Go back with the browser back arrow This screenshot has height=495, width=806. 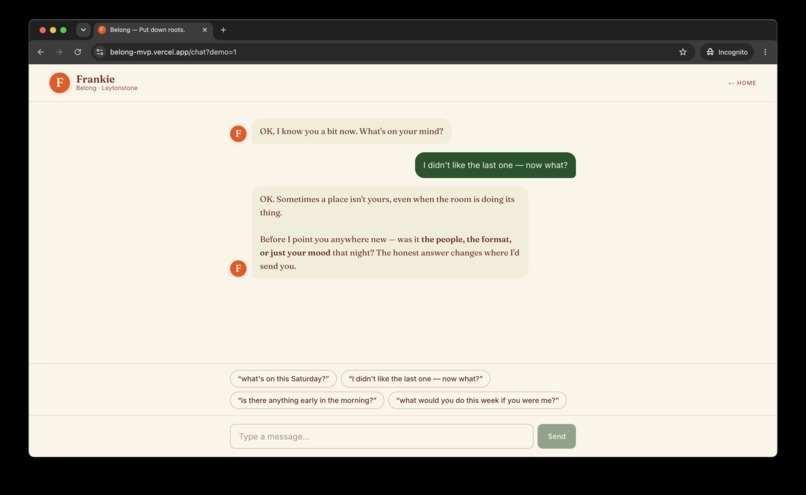[x=41, y=52]
